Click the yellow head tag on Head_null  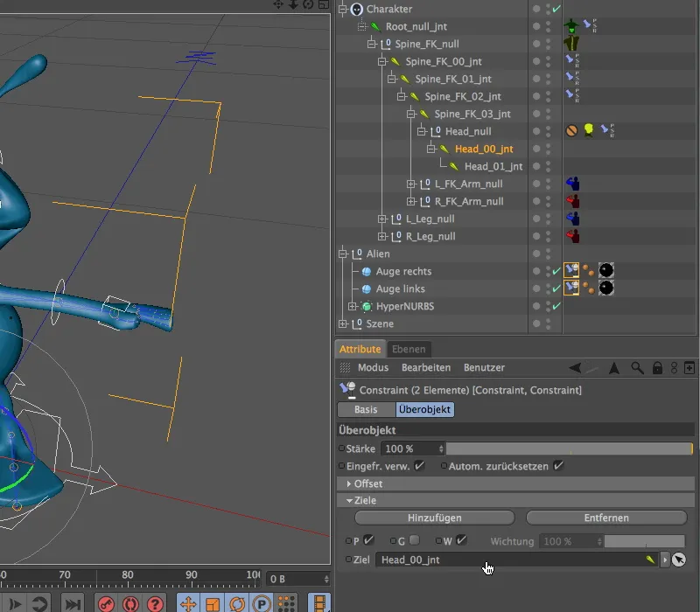pos(588,130)
